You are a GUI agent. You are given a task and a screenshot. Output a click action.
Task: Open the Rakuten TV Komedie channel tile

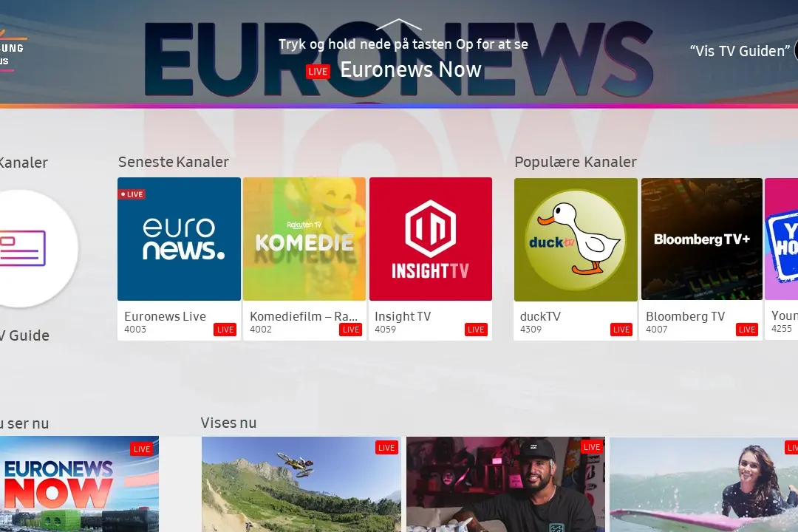[304, 239]
